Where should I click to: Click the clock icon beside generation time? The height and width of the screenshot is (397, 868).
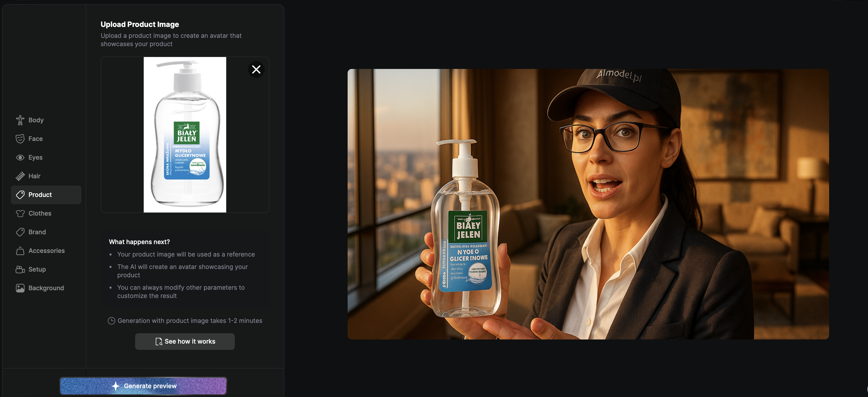point(111,321)
